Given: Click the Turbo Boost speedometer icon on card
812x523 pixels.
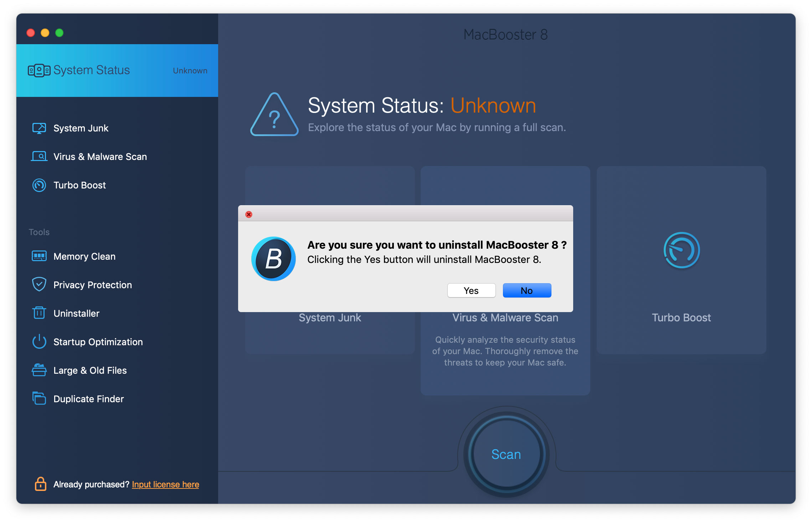Looking at the screenshot, I should pos(682,250).
